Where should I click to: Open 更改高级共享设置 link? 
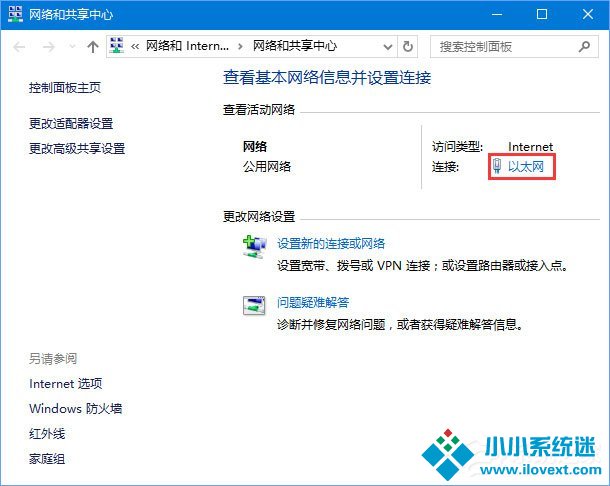coord(77,148)
